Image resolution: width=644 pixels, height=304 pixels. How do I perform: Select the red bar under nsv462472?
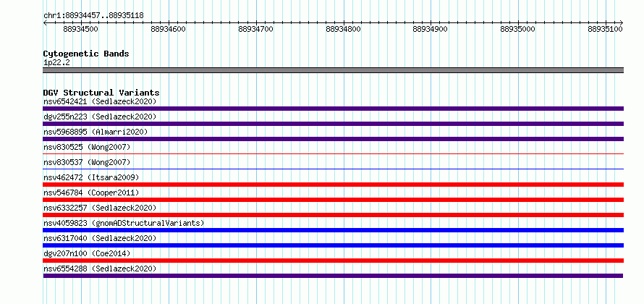point(334,185)
